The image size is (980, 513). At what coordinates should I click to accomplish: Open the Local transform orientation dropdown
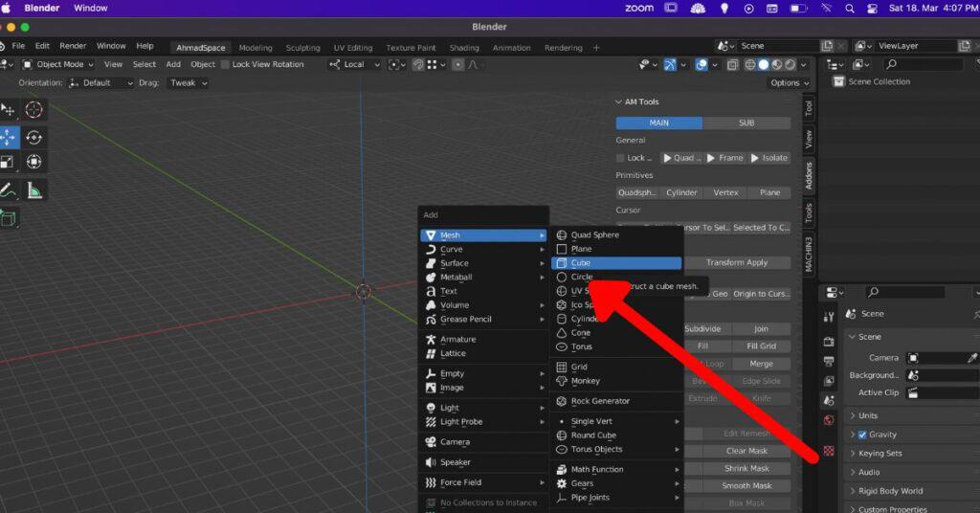pyautogui.click(x=354, y=64)
